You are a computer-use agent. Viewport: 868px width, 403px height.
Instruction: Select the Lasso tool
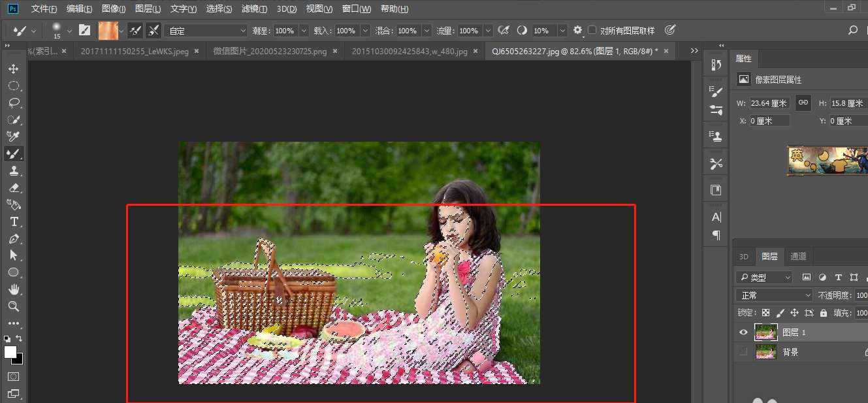coord(13,103)
